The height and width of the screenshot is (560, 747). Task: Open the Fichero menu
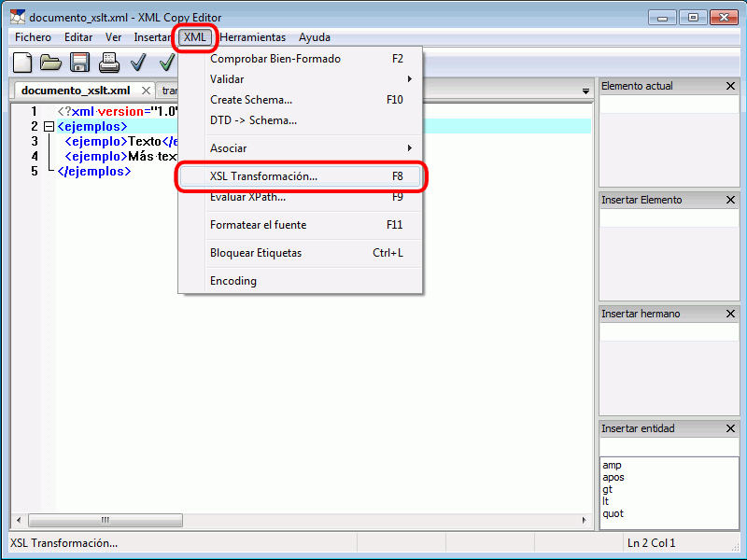33,37
